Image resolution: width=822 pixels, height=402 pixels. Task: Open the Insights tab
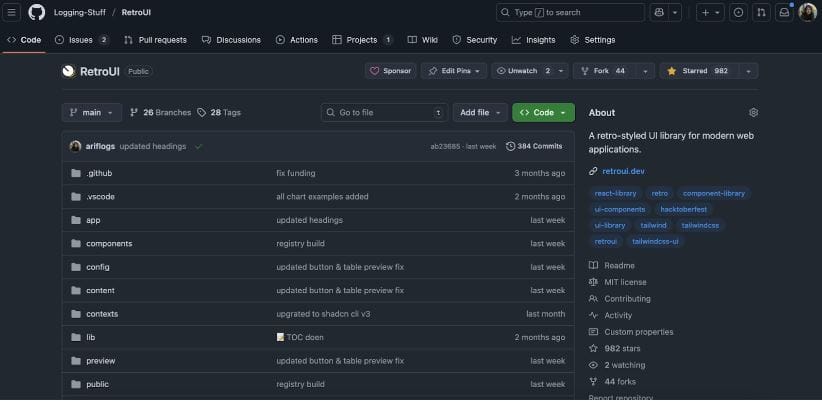coord(534,40)
